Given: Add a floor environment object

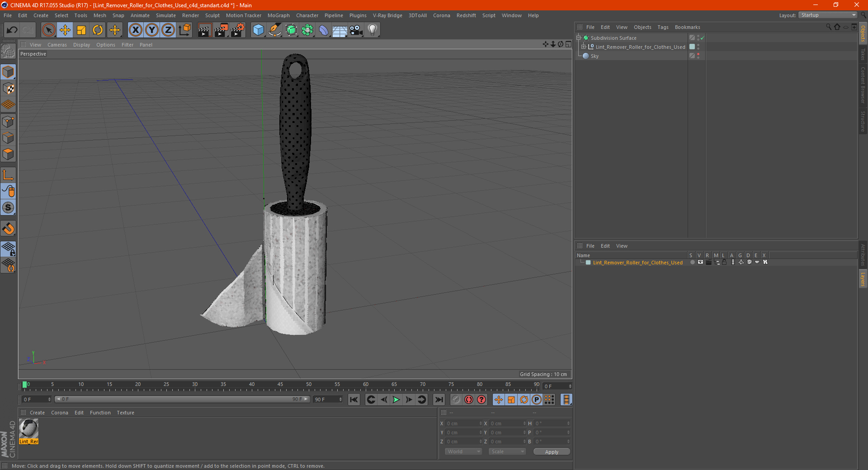Looking at the screenshot, I should pyautogui.click(x=340, y=30).
